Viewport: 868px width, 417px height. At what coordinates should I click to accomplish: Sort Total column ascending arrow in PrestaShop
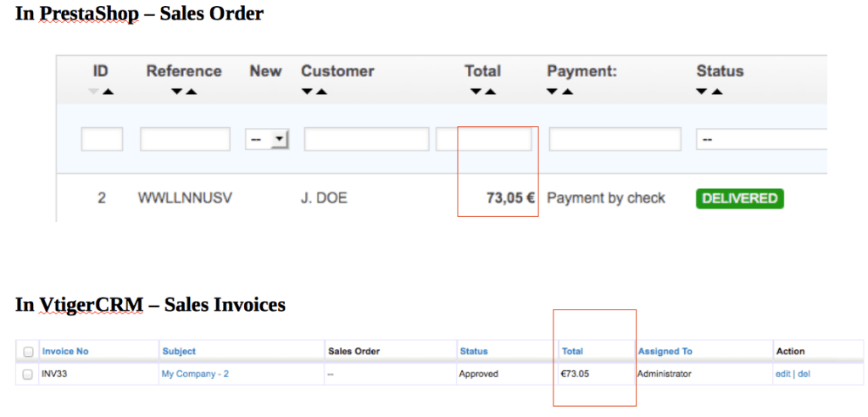(x=490, y=92)
